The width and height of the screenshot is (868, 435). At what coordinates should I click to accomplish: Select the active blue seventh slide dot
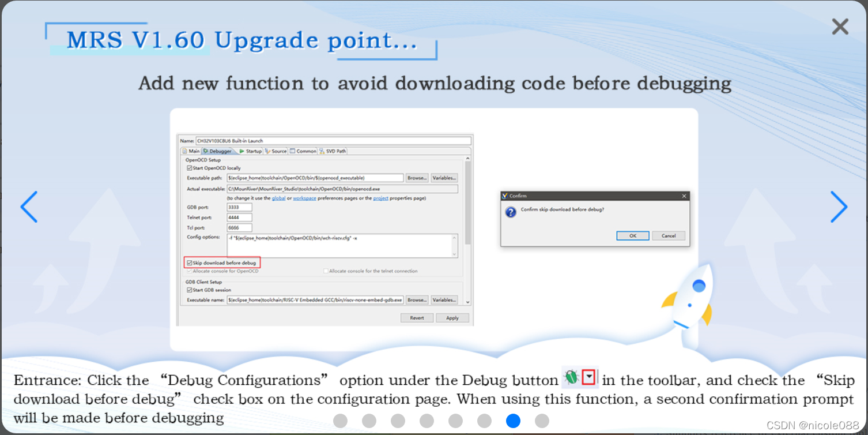click(513, 421)
